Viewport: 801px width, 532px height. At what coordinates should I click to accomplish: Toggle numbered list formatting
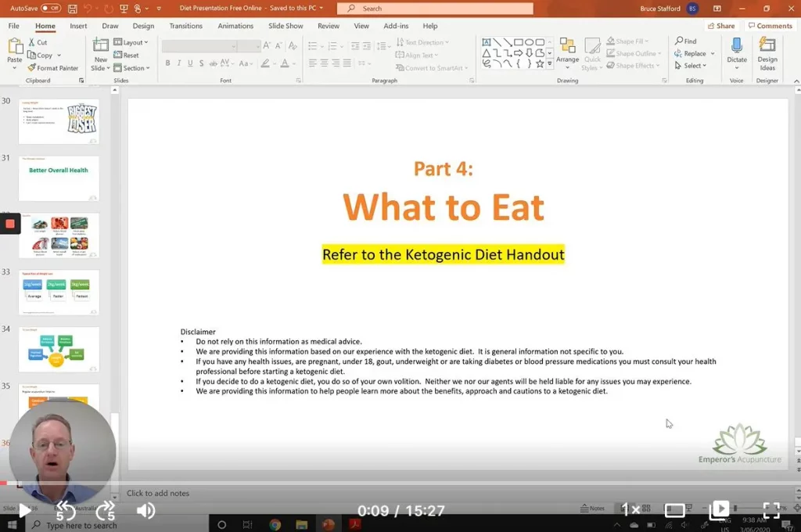point(332,46)
